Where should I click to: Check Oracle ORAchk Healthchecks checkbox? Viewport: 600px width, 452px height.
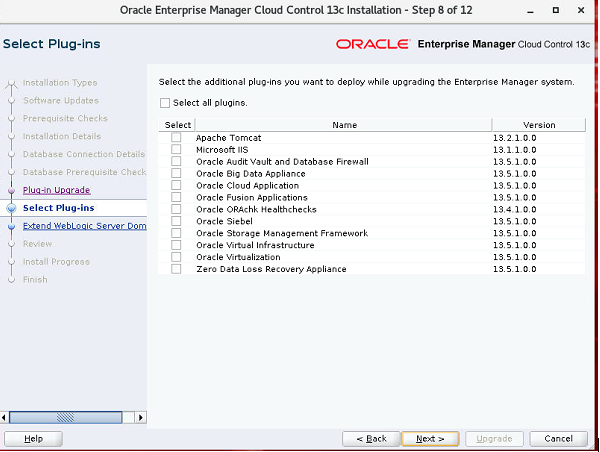[176, 210]
